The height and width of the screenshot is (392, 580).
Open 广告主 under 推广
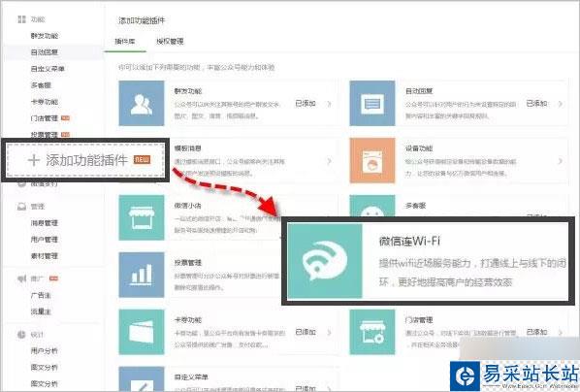[x=41, y=295]
